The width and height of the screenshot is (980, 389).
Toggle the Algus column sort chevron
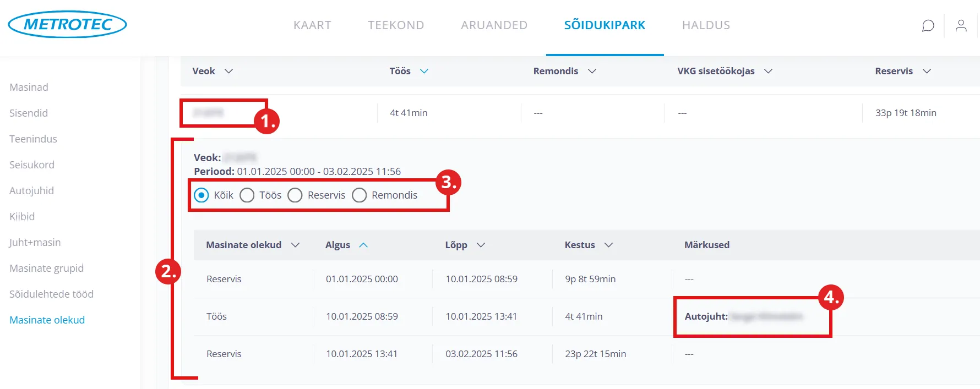[363, 245]
